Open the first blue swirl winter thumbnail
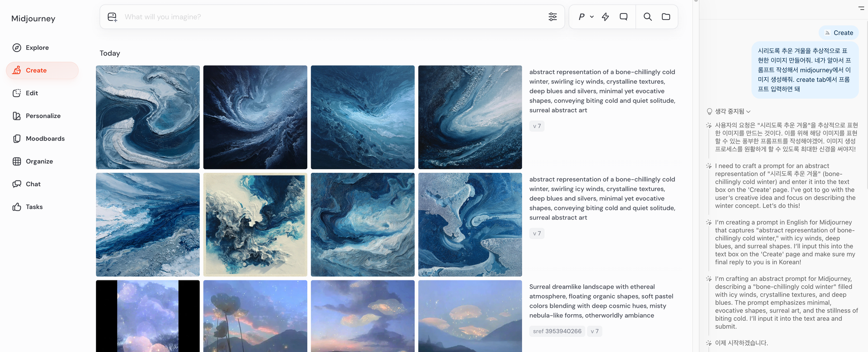Image resolution: width=868 pixels, height=352 pixels. (148, 117)
